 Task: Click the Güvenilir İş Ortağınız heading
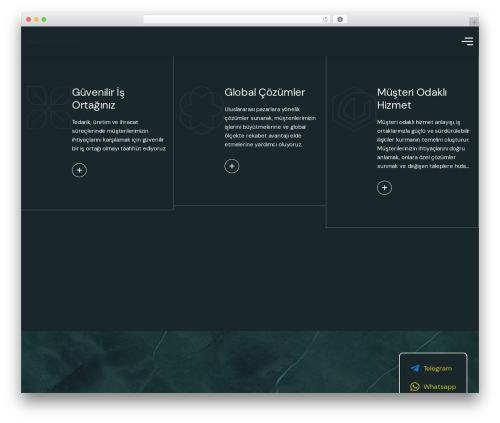coord(98,99)
